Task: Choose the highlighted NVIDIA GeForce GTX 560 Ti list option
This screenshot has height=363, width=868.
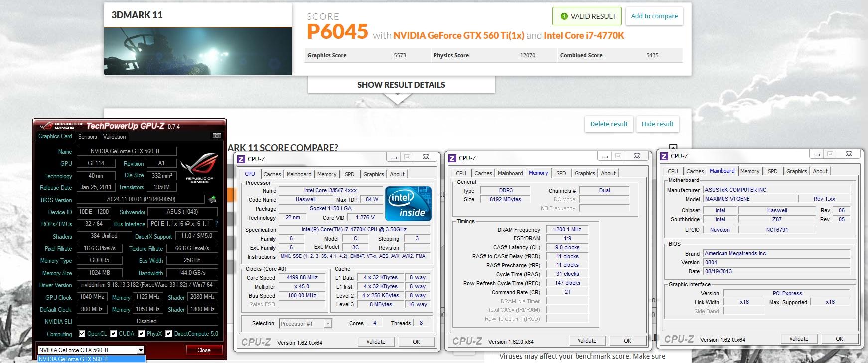Action: [92, 359]
